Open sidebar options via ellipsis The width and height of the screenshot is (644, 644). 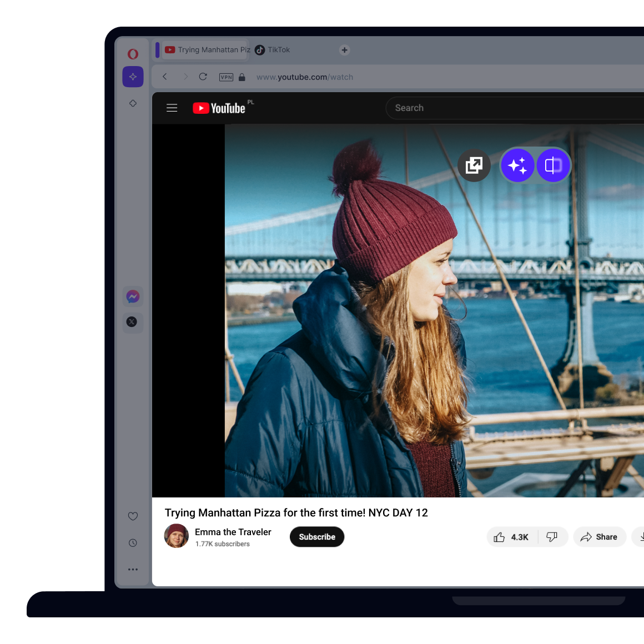(x=133, y=569)
